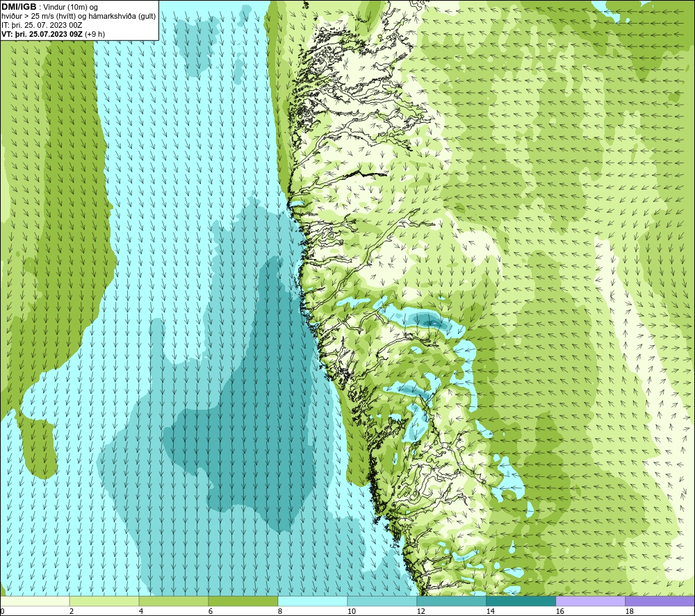Click the 14–16 m/s dark teal swatch
This screenshot has width=695, height=616.
tap(521, 601)
